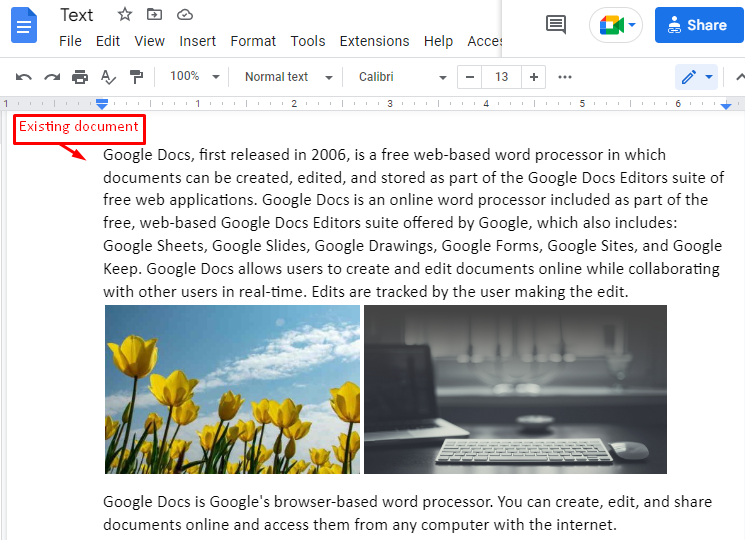Open the zoom 100% dropdown

point(194,76)
